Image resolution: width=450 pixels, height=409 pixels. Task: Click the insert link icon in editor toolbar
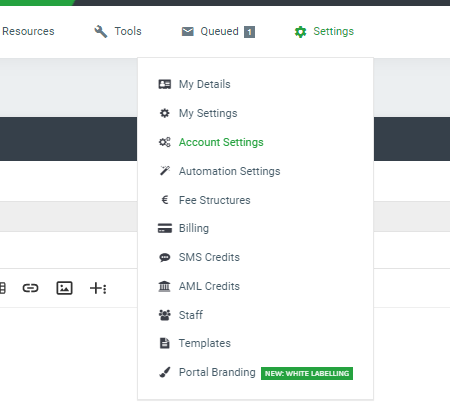pyautogui.click(x=30, y=288)
